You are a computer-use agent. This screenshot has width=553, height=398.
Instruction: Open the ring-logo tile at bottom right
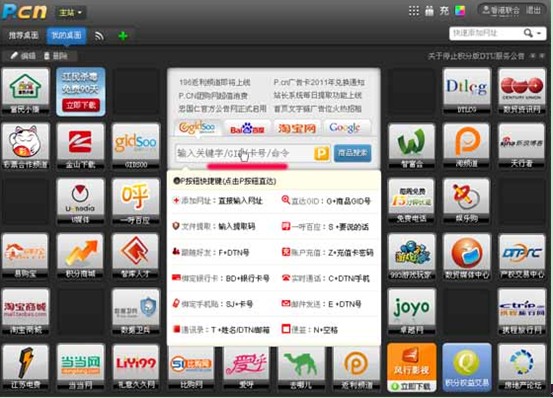522,367
